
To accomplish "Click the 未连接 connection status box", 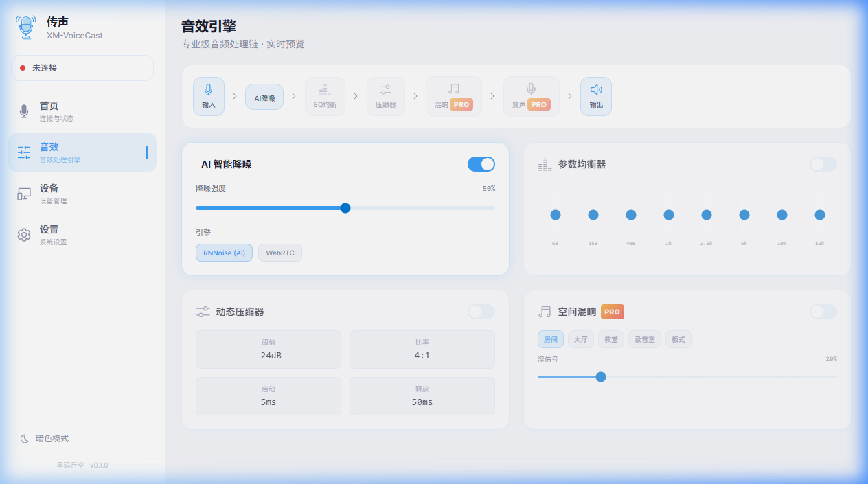I will tap(82, 68).
